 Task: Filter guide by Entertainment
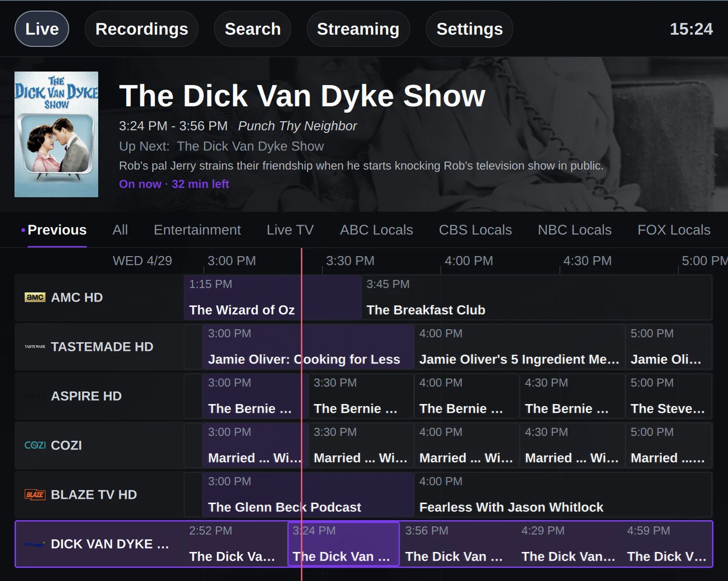coord(197,230)
